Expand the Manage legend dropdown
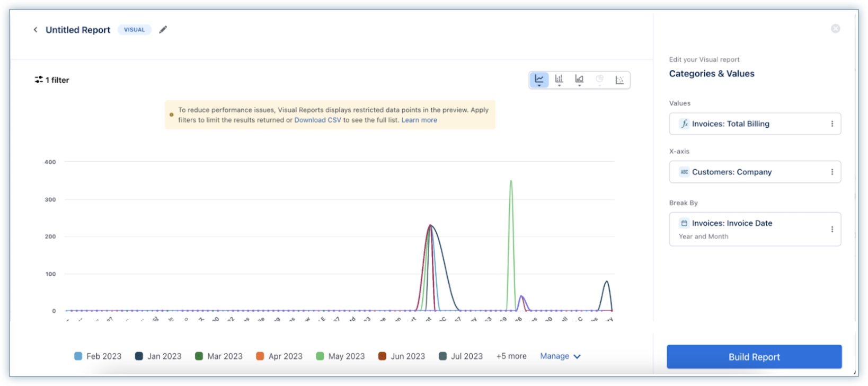Viewport: 868px width, 386px height. coord(560,356)
